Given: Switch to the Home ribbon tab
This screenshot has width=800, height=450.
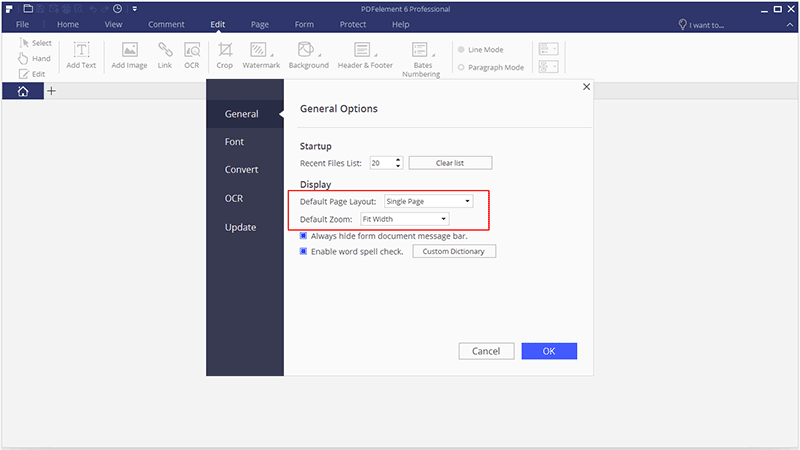Looking at the screenshot, I should click(68, 24).
